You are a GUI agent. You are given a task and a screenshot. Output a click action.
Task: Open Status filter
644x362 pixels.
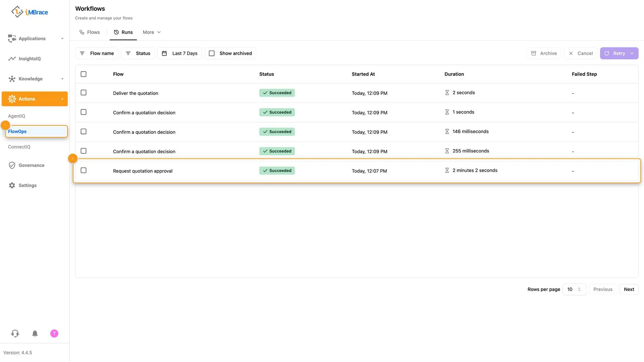pos(138,53)
